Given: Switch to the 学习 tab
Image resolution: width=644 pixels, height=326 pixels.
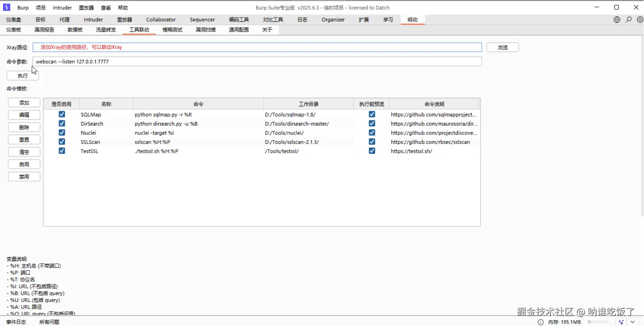Looking at the screenshot, I should pyautogui.click(x=388, y=20).
